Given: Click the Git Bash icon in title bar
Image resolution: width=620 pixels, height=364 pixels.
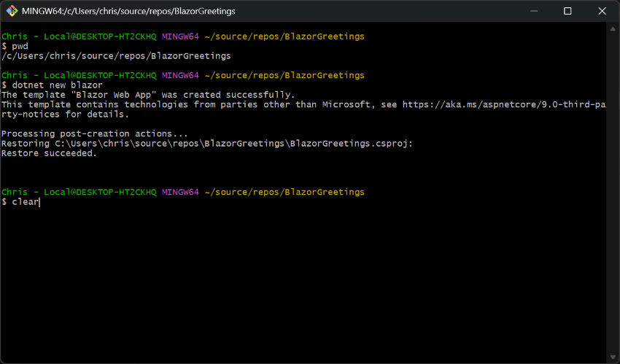Looking at the screenshot, I should click(12, 11).
